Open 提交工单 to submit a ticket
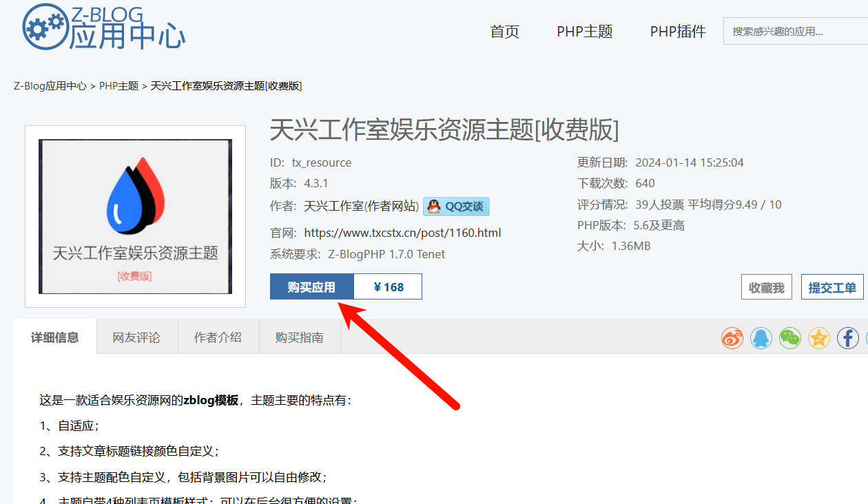This screenshot has height=504, width=868. click(x=832, y=286)
